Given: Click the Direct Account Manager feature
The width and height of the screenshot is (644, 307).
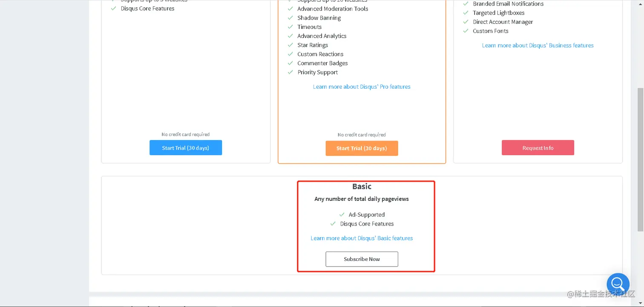Looking at the screenshot, I should click(x=503, y=22).
